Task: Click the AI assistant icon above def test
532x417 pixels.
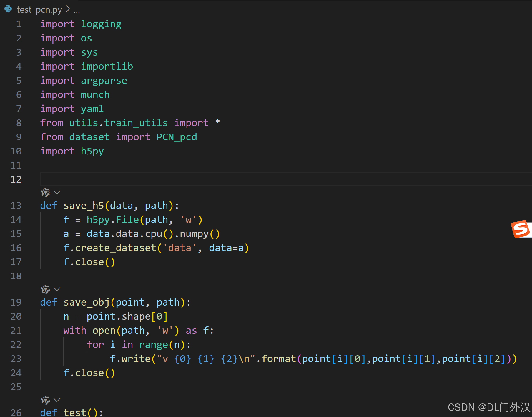Action: point(45,400)
